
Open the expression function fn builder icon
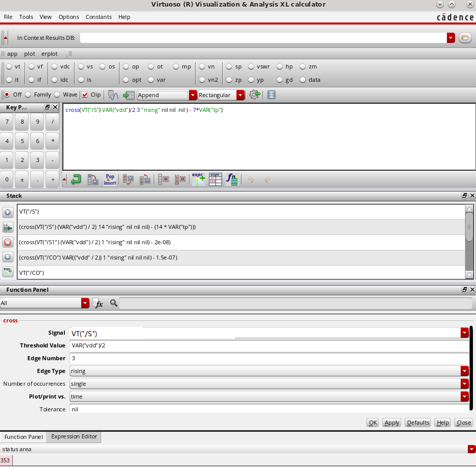(232, 179)
